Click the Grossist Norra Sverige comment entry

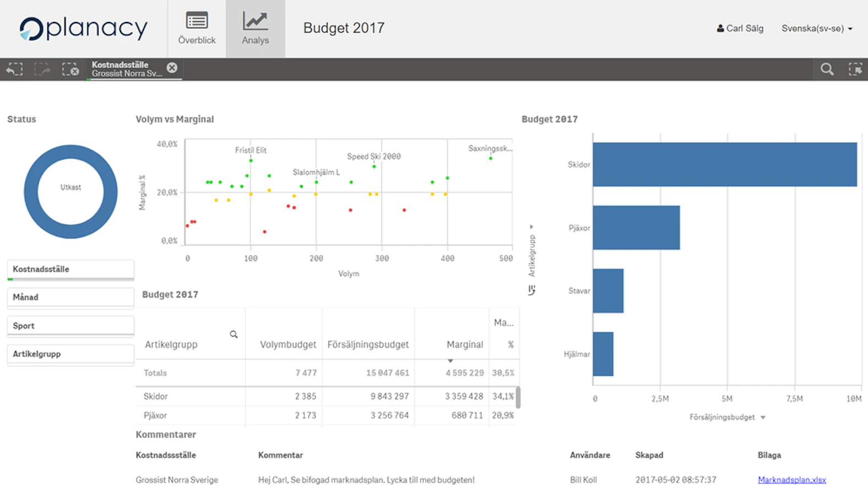[x=177, y=480]
